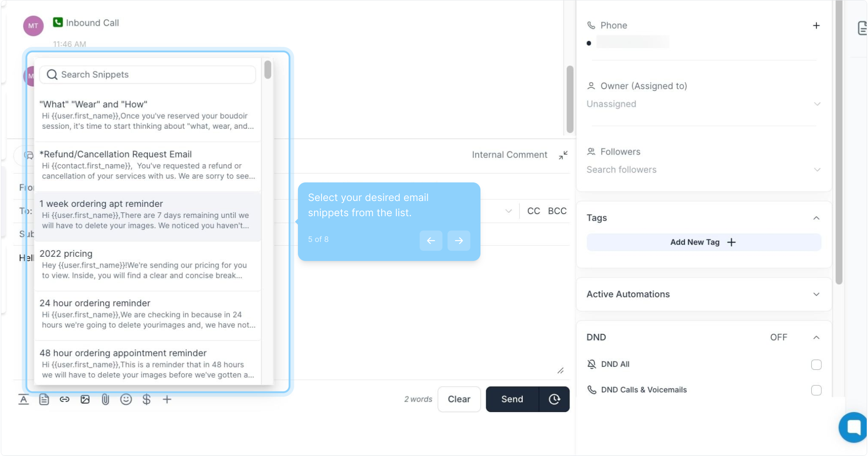
Task: Attach a file with the paperclip icon
Action: [x=105, y=399]
